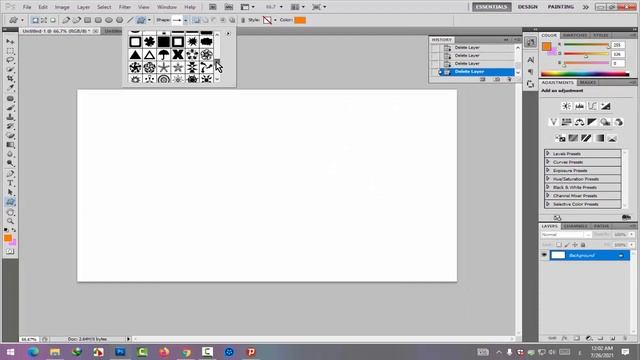This screenshot has height=360, width=640.
Task: Open the Shape picker dropdown arrow
Action: tap(186, 20)
